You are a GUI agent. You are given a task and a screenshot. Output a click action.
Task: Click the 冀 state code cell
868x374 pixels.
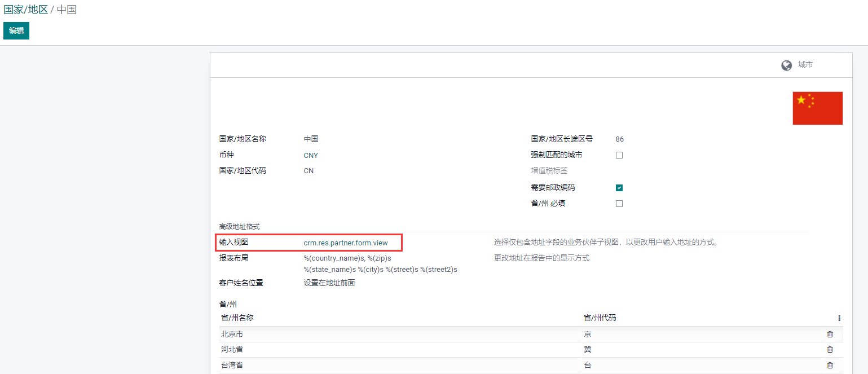pos(588,350)
